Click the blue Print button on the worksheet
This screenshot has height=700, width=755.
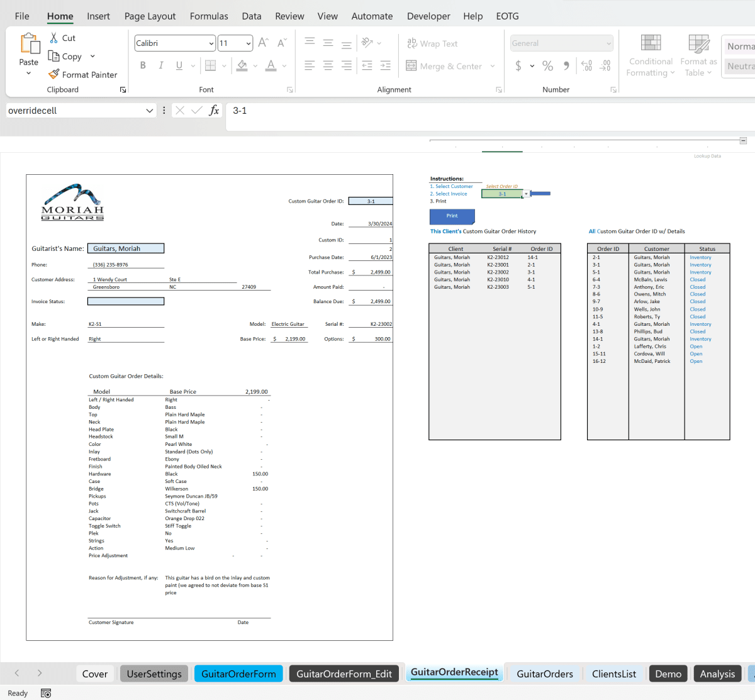452,216
